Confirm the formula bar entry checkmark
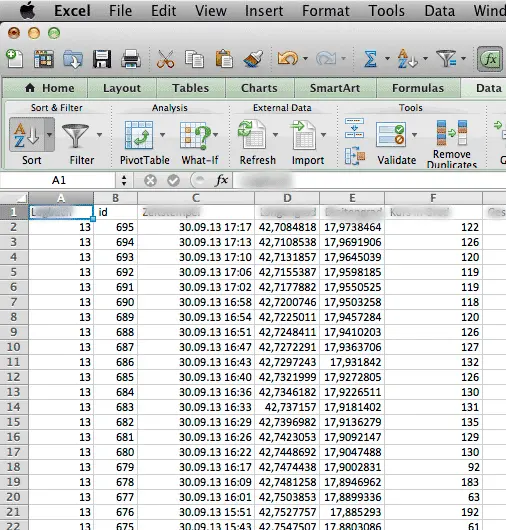506x530 pixels. tap(173, 180)
